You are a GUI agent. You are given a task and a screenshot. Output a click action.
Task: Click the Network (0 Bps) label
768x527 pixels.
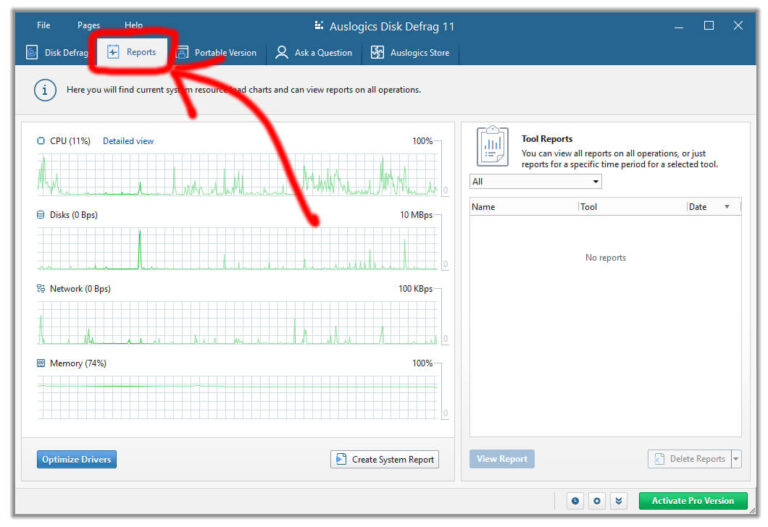point(80,289)
